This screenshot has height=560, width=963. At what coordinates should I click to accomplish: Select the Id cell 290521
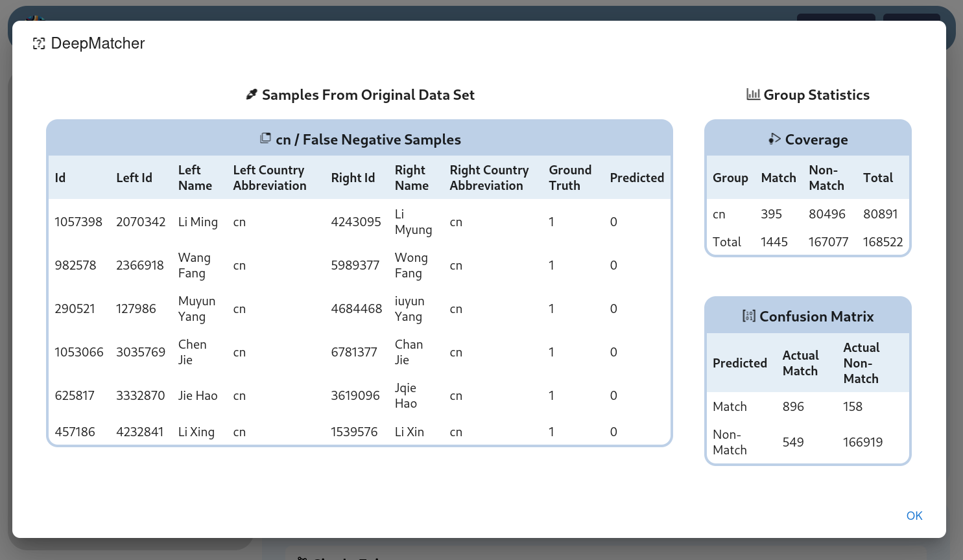pos(75,309)
